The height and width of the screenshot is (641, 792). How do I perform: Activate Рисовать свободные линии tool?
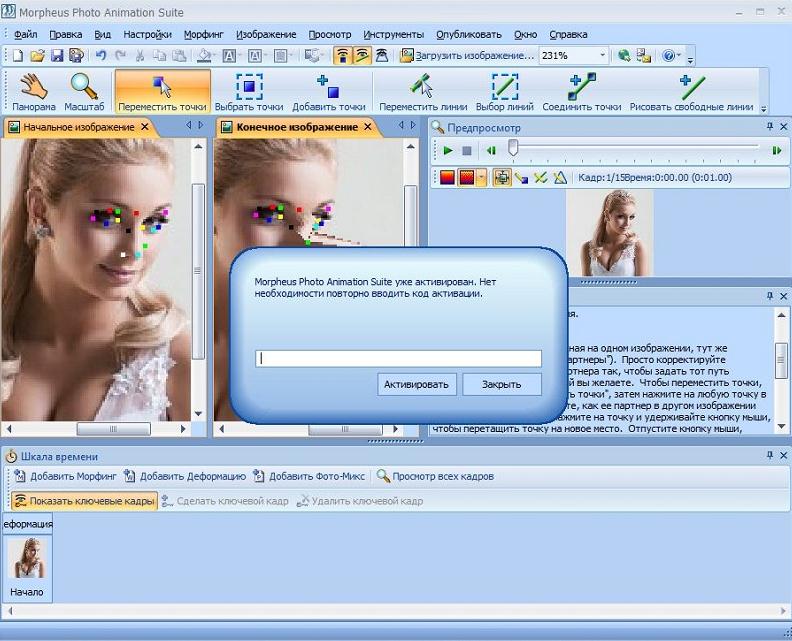tap(691, 92)
